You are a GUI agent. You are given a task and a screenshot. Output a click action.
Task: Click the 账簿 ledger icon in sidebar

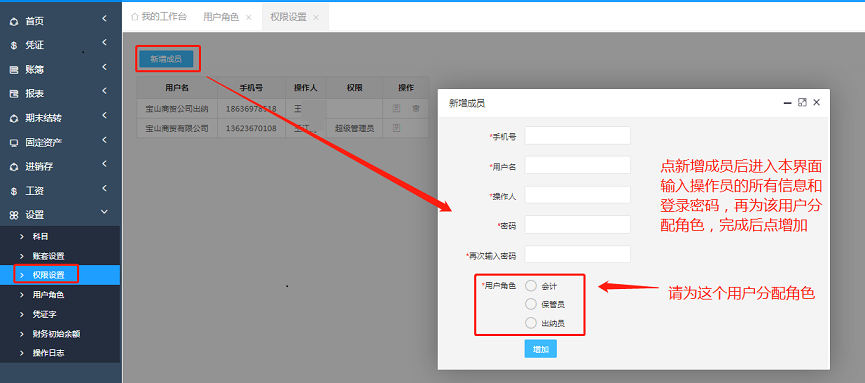[x=14, y=70]
